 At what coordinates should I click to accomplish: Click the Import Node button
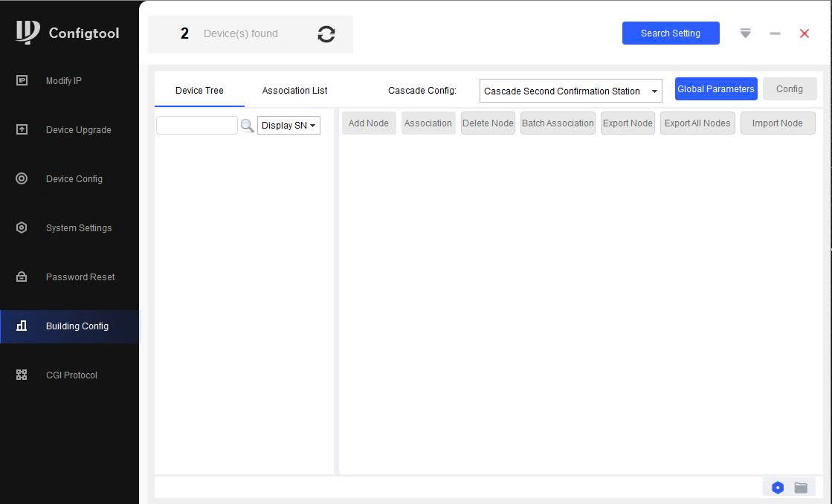coord(777,123)
